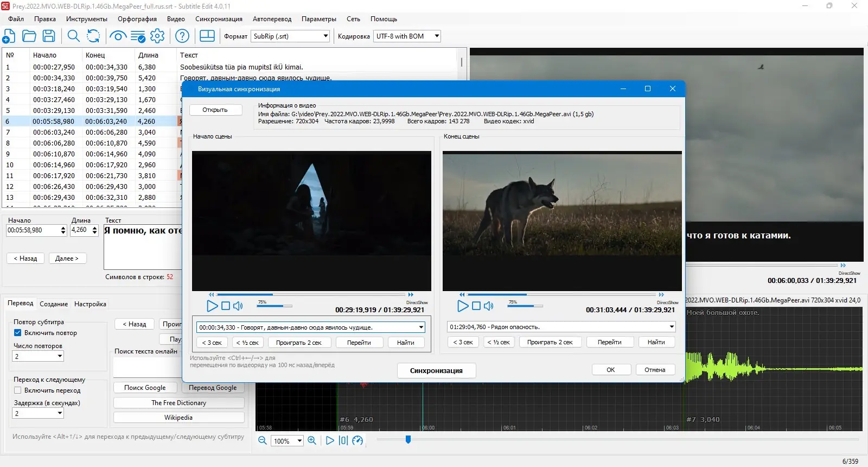Click end scene 'Найти' button

coord(656,342)
